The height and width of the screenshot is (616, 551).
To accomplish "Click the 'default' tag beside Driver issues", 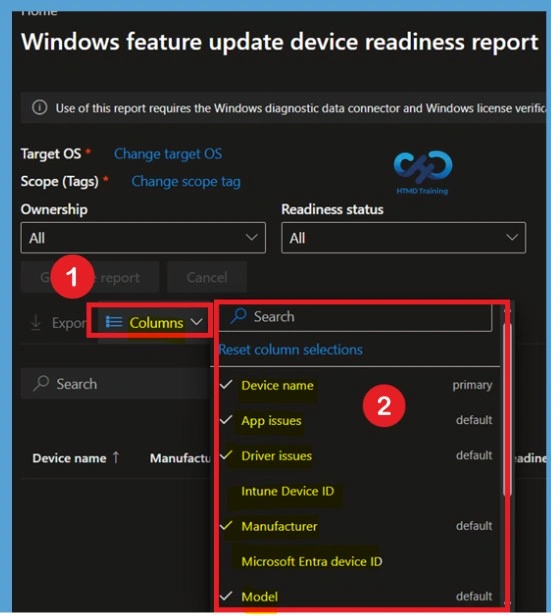I will coord(474,455).
